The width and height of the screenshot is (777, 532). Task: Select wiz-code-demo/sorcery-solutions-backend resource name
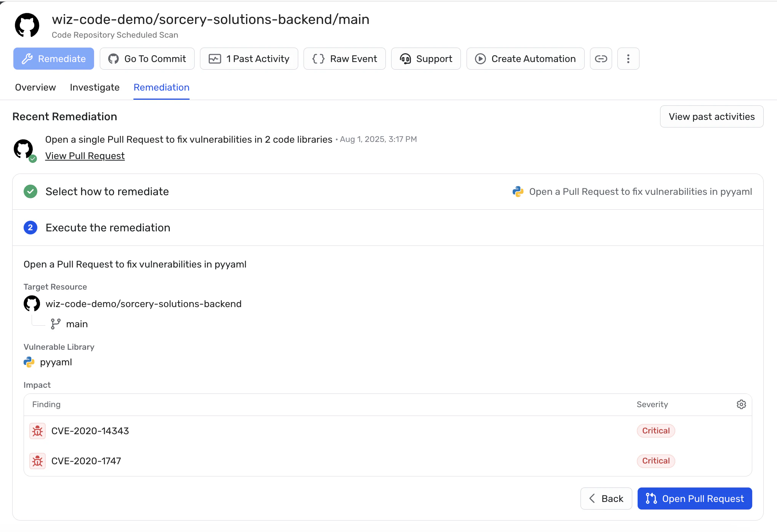tap(144, 304)
